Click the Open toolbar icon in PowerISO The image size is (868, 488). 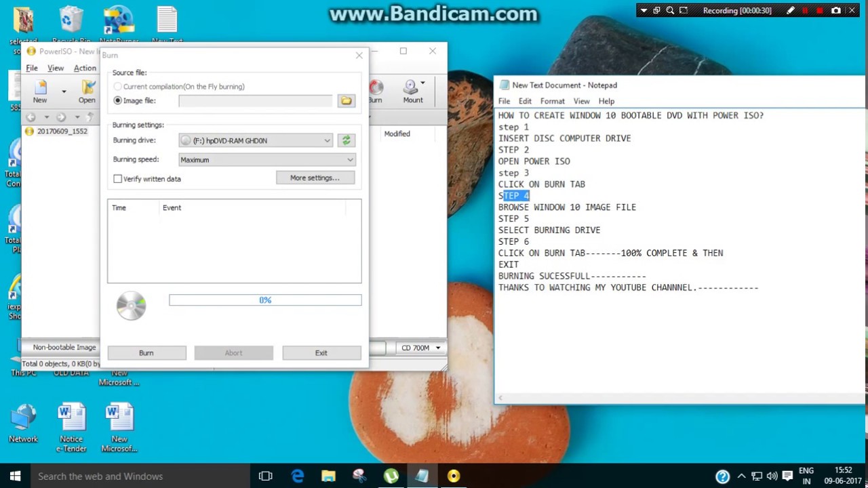pos(87,91)
